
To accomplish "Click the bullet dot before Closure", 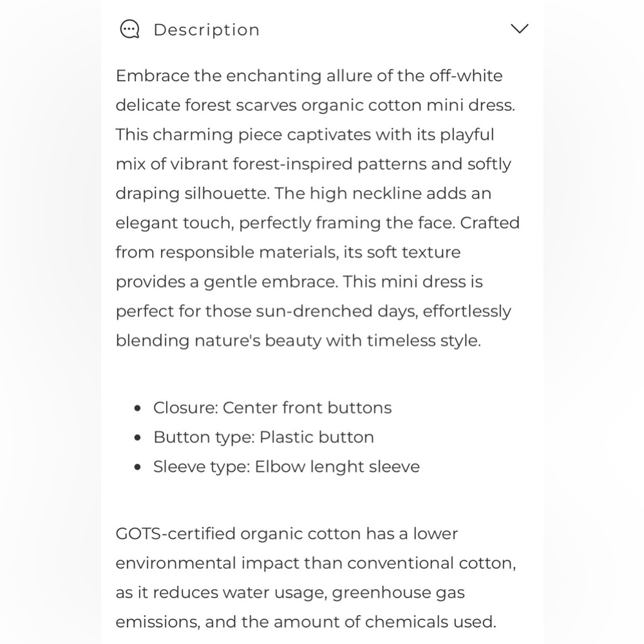I will coord(138,408).
